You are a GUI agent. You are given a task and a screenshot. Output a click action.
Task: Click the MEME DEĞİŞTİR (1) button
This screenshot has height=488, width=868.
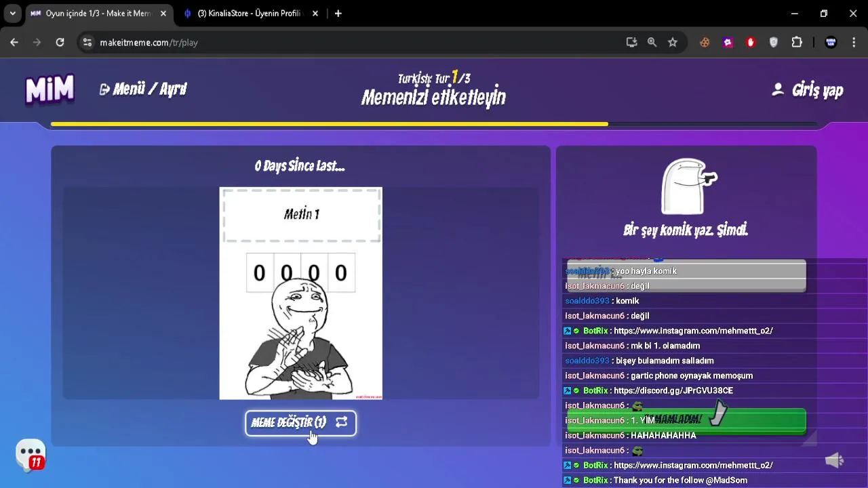tap(300, 423)
